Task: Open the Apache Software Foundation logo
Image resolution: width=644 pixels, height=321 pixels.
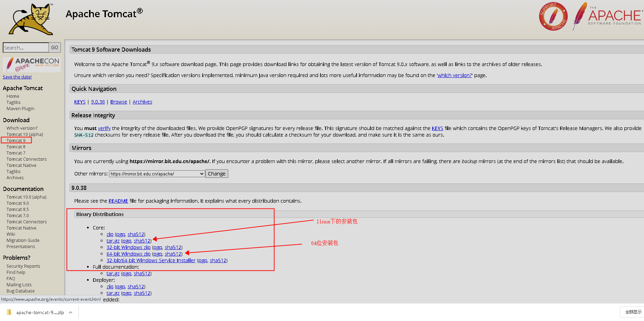Action: (608, 16)
